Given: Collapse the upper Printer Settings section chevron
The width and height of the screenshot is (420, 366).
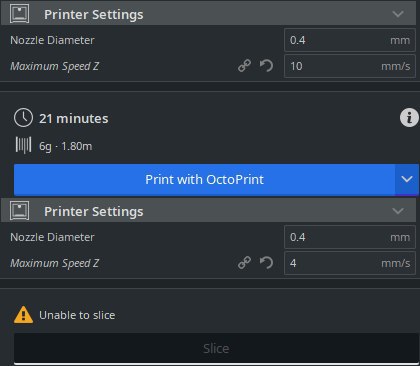Looking at the screenshot, I should point(398,14).
